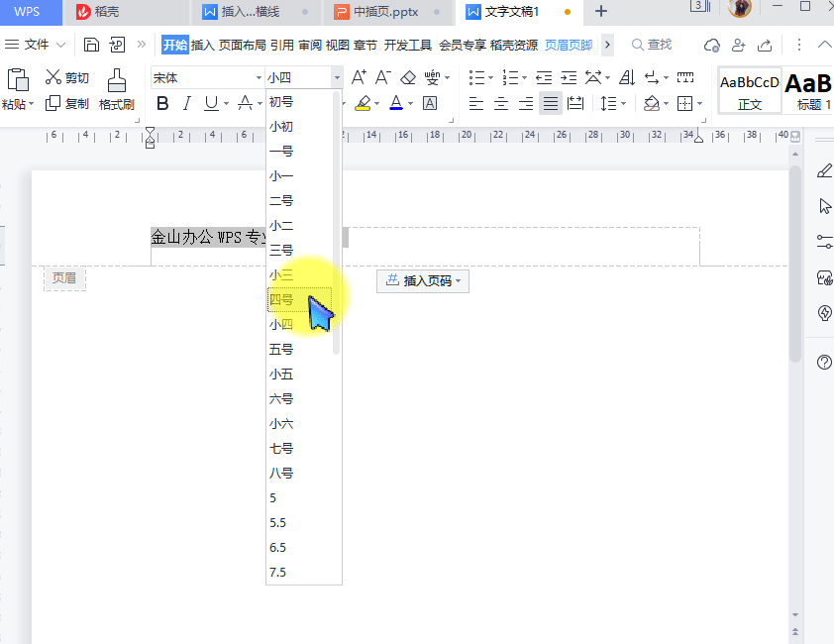
Task: Click the new tab plus button
Action: (601, 11)
